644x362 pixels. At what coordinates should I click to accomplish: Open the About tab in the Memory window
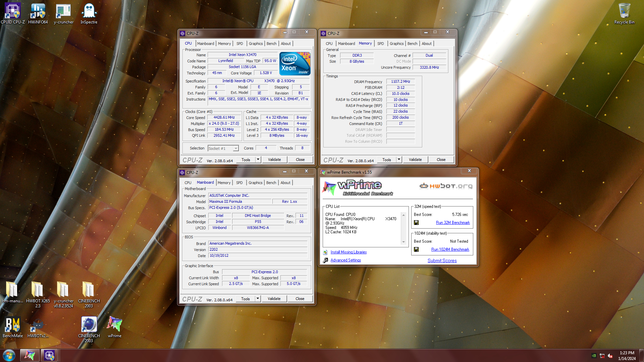click(x=427, y=44)
